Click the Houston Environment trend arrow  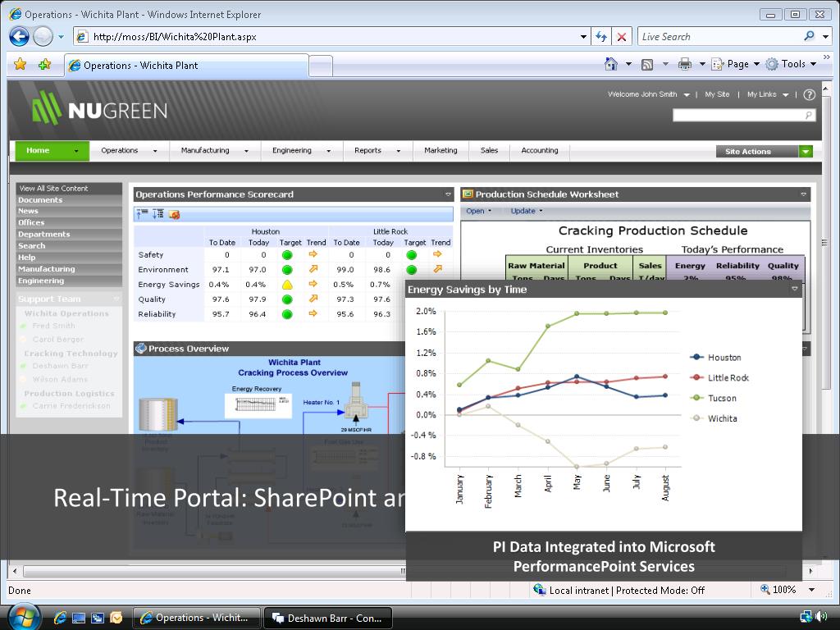coord(313,269)
